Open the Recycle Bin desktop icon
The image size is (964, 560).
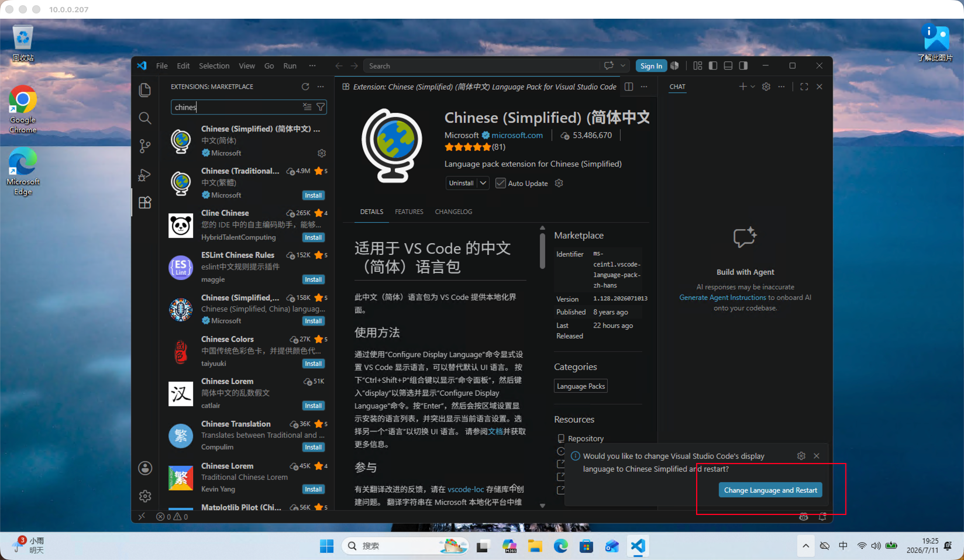tap(23, 43)
